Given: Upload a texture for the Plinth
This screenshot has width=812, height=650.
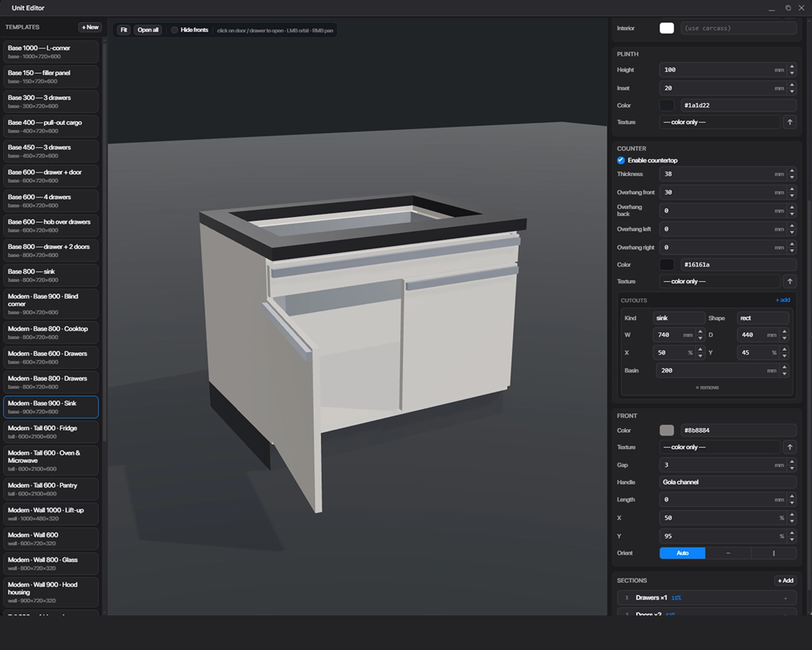Looking at the screenshot, I should 790,122.
